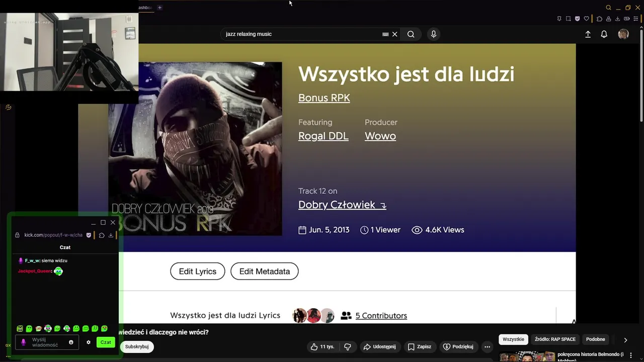This screenshot has width=644, height=362.
Task: Click the Subskrybuj button
Action: [137, 347]
